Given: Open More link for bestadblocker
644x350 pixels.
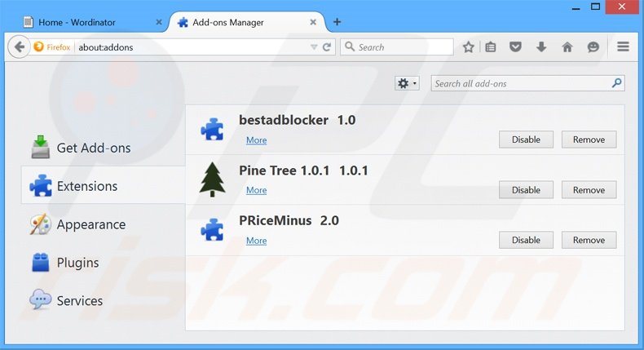Looking at the screenshot, I should pos(256,140).
